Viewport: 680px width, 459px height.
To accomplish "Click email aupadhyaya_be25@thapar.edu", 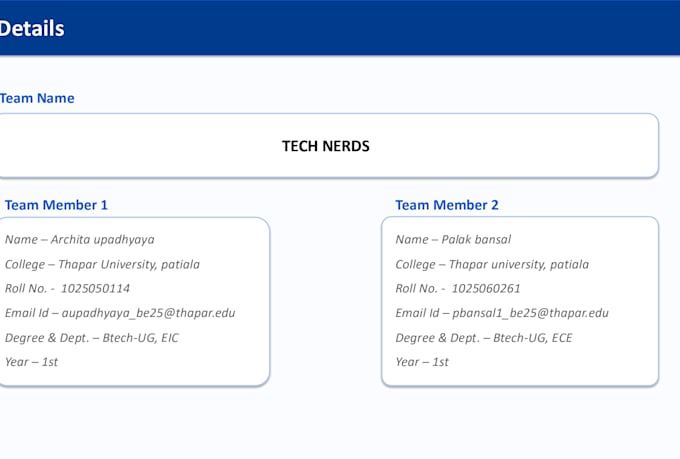I will (148, 313).
